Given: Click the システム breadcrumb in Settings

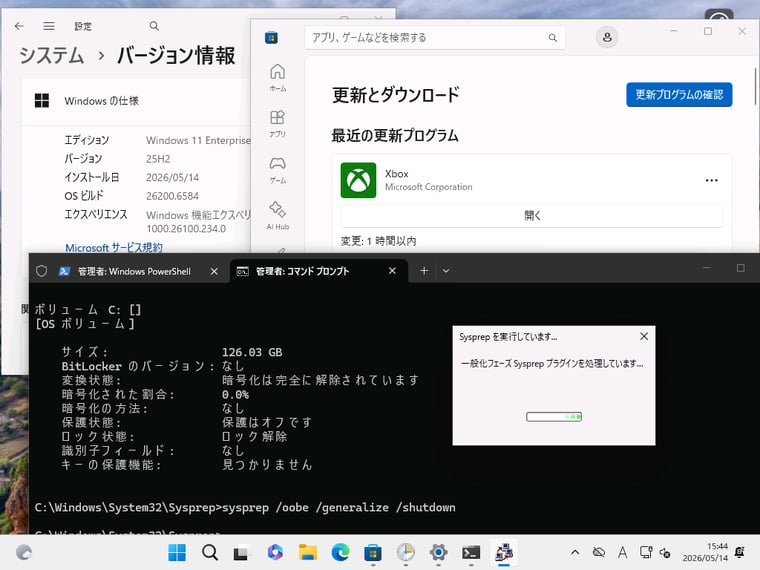Looking at the screenshot, I should tap(51, 55).
